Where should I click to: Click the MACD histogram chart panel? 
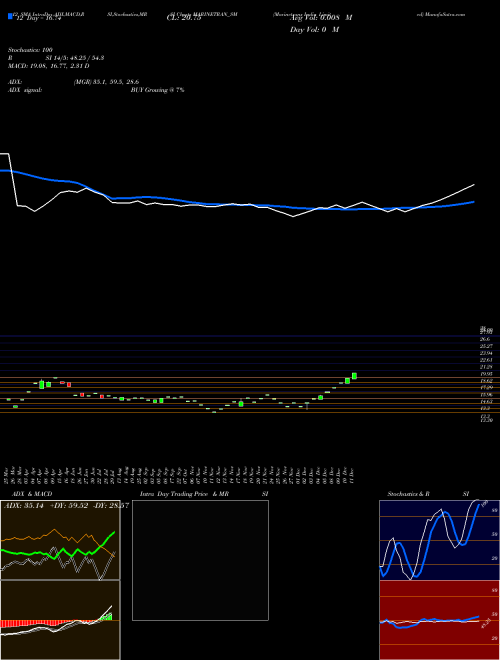pos(60,620)
